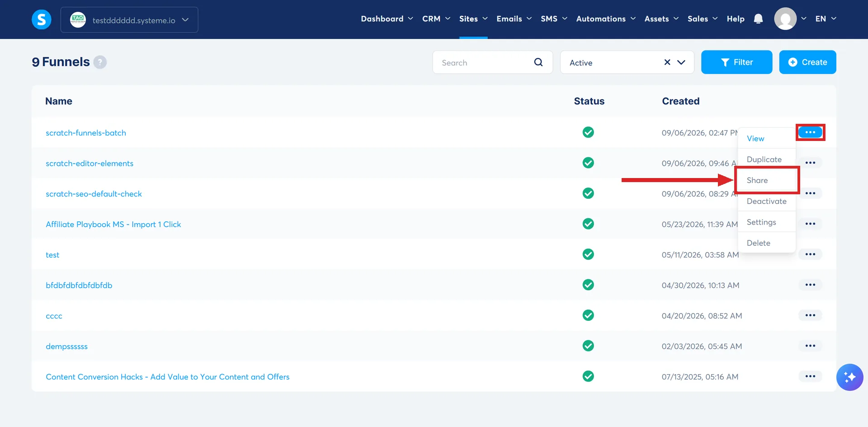
Task: Open the notifications bell
Action: (x=759, y=19)
